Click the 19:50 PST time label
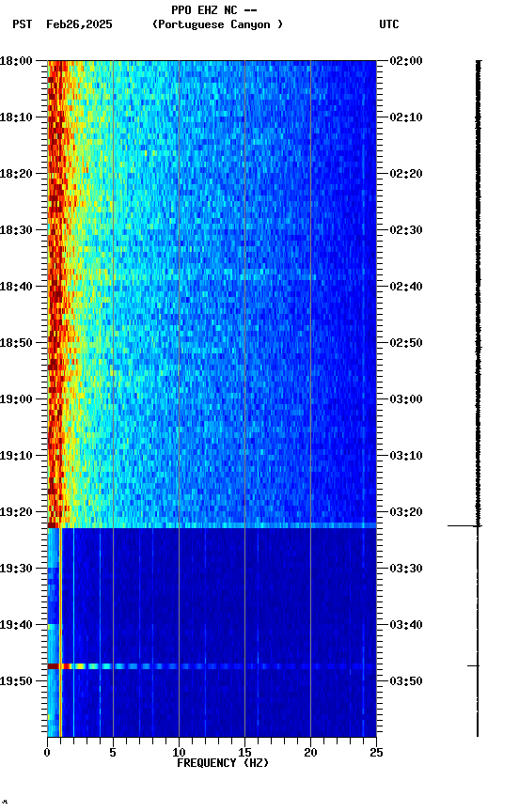 coord(16,682)
